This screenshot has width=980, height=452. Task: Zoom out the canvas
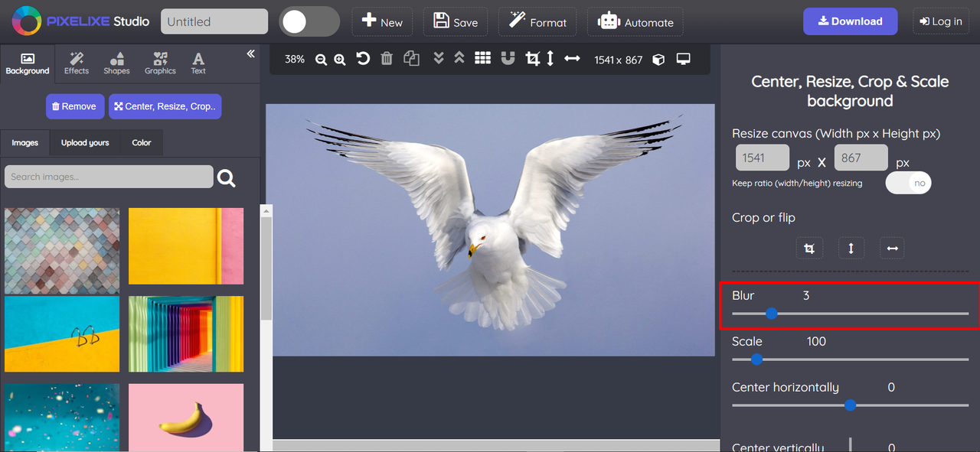[x=321, y=60]
